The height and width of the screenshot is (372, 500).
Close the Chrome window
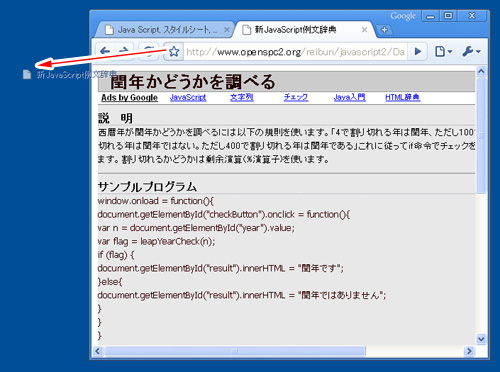[x=472, y=16]
